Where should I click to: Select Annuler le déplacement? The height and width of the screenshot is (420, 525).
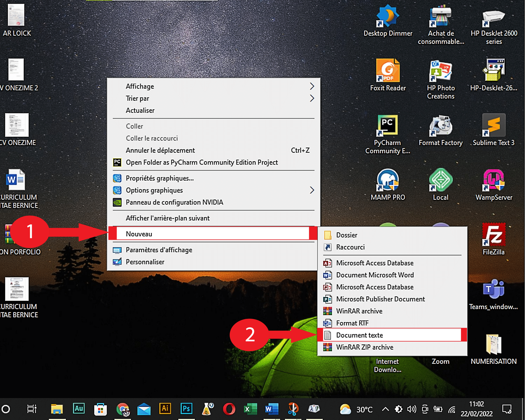click(214, 150)
